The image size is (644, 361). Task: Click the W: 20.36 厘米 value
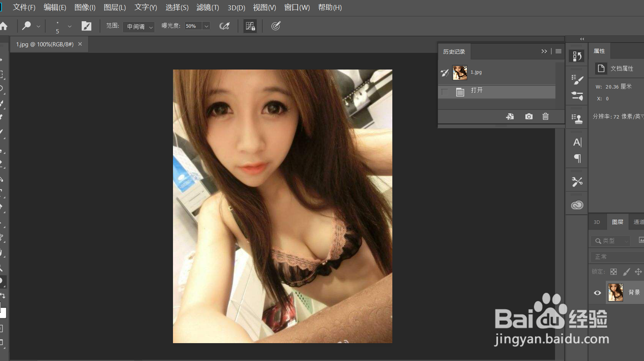pos(619,87)
